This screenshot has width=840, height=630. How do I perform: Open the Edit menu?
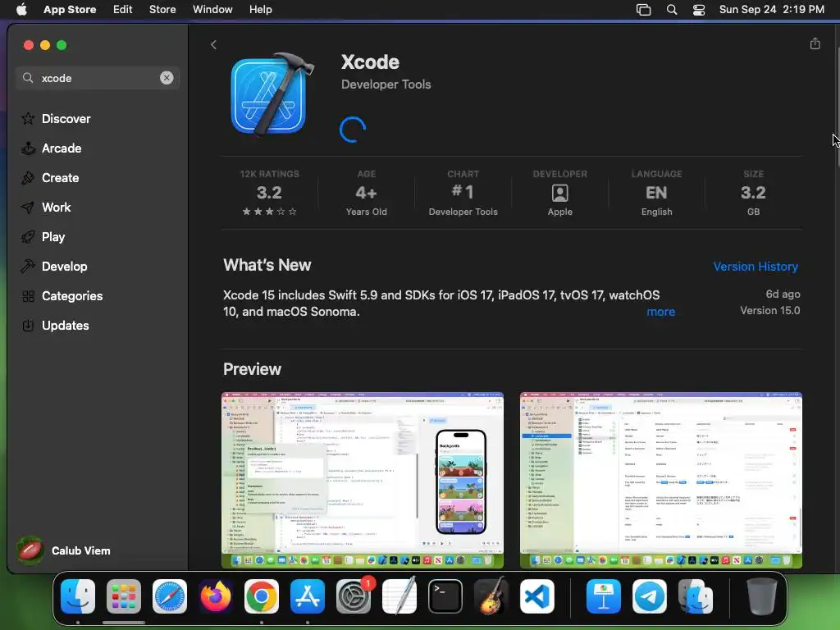(123, 9)
